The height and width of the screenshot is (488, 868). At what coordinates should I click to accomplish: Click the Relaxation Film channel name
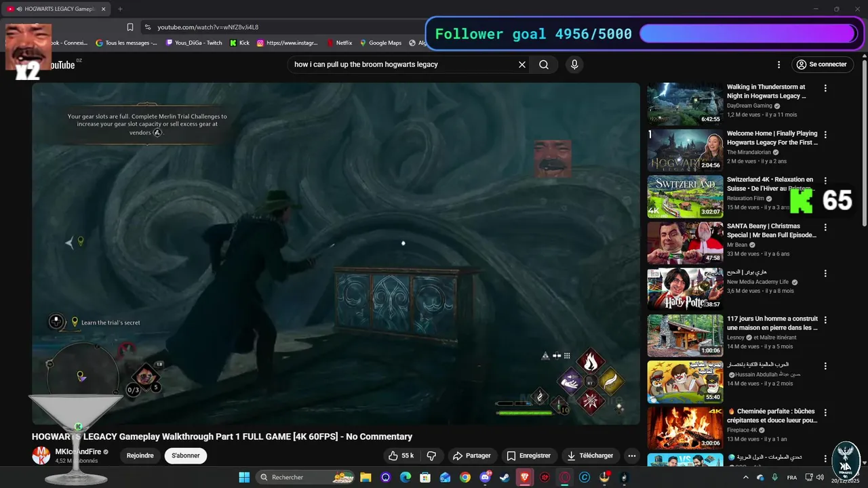pos(745,199)
